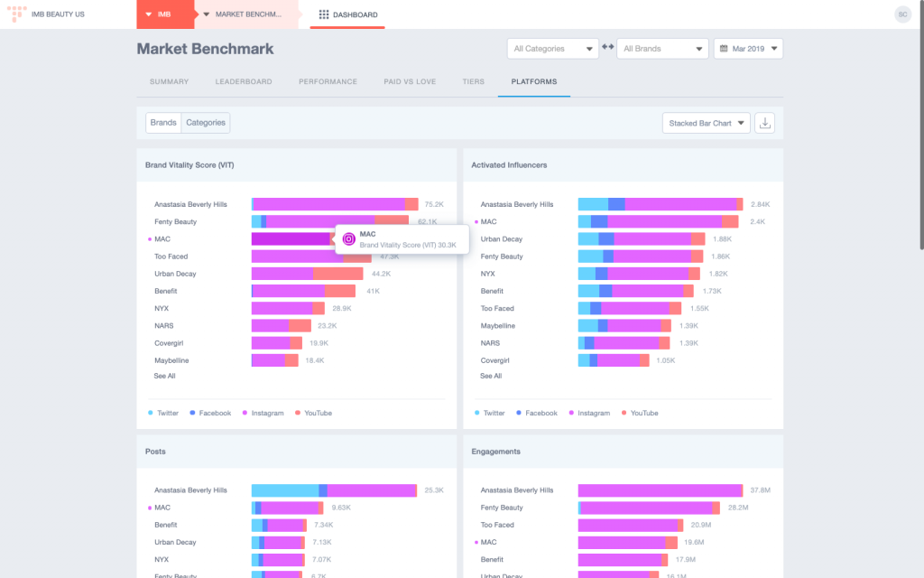Click the IMB breadcrumb dropdown arrow
This screenshot has width=924, height=578.
(x=149, y=14)
